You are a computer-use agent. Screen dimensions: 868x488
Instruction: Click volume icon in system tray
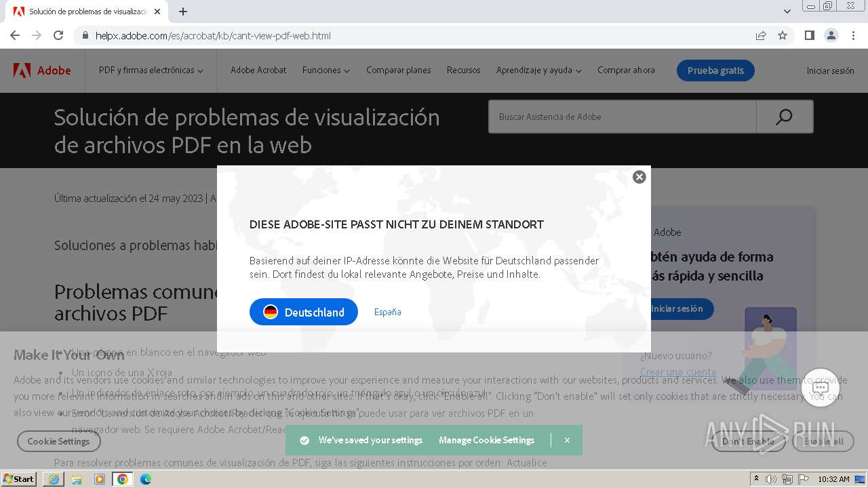[772, 479]
